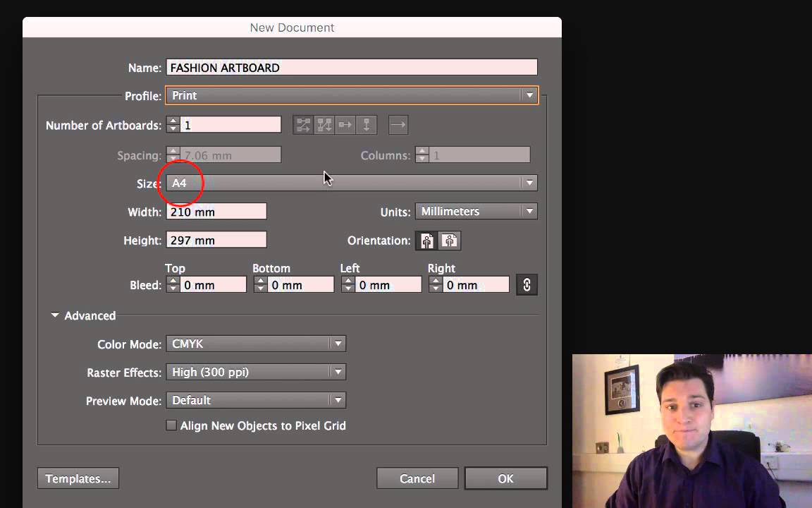Click the Top bleed stepper arrows

pos(173,284)
